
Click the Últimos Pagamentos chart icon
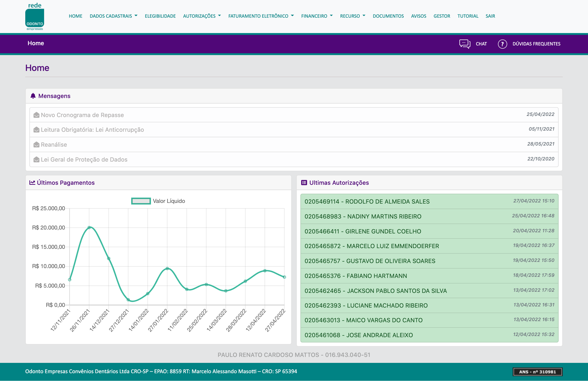pos(32,182)
